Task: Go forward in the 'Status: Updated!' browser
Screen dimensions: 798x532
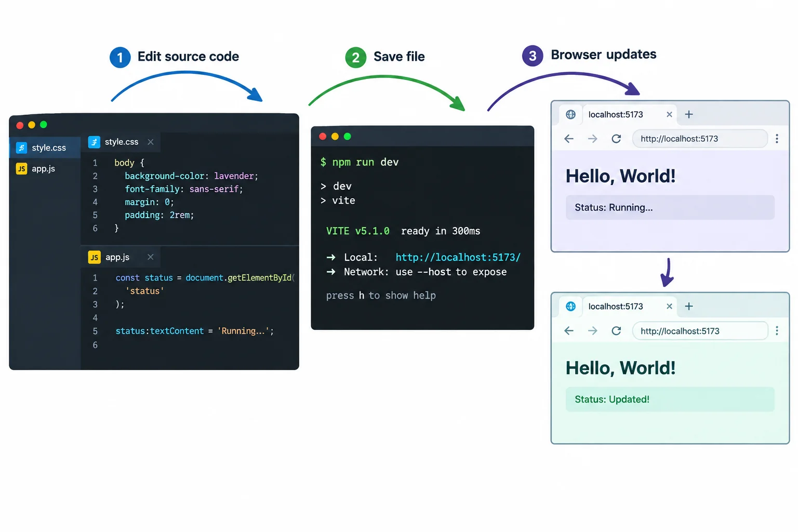Action: [592, 331]
